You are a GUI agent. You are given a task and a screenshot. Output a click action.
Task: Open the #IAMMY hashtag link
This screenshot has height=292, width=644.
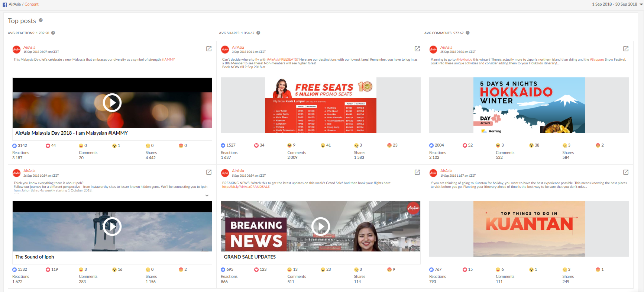168,60
